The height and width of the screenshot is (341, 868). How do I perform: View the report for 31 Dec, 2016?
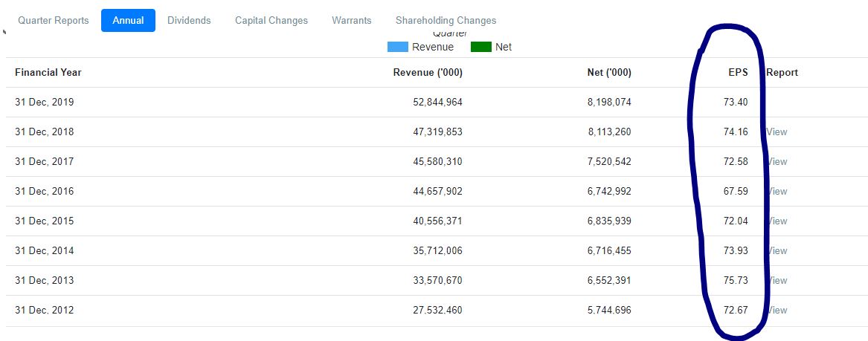click(x=777, y=192)
